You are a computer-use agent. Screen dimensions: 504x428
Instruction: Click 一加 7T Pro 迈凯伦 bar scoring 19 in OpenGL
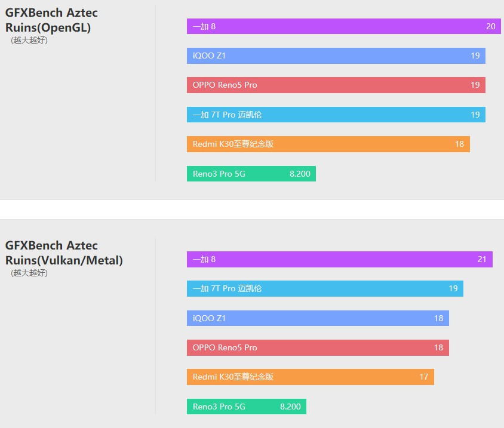(x=336, y=115)
